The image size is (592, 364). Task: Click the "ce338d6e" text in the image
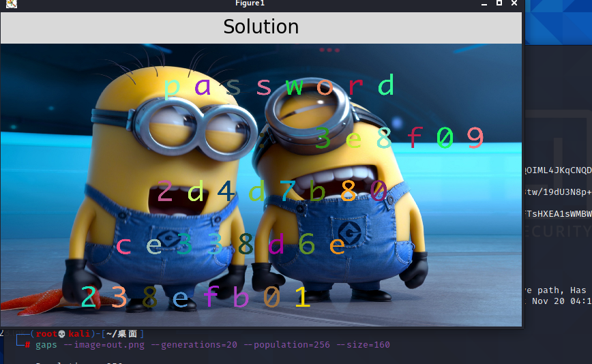(x=231, y=244)
